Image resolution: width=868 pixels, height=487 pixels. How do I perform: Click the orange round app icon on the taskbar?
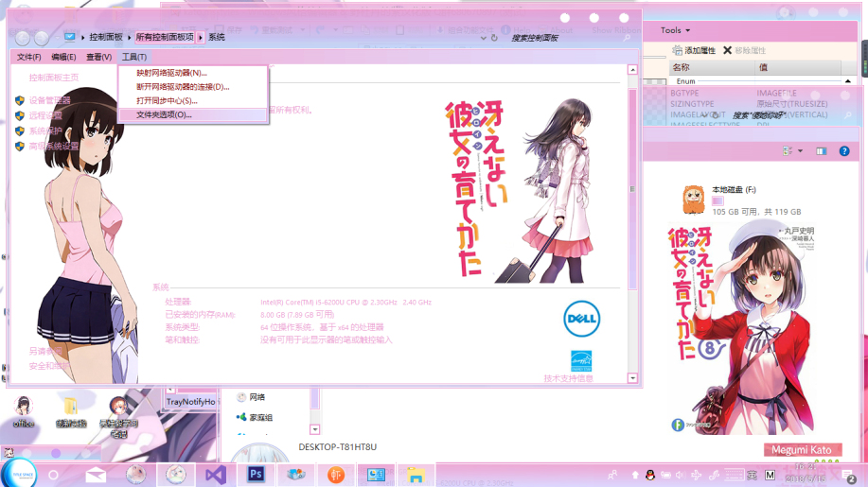pos(336,475)
